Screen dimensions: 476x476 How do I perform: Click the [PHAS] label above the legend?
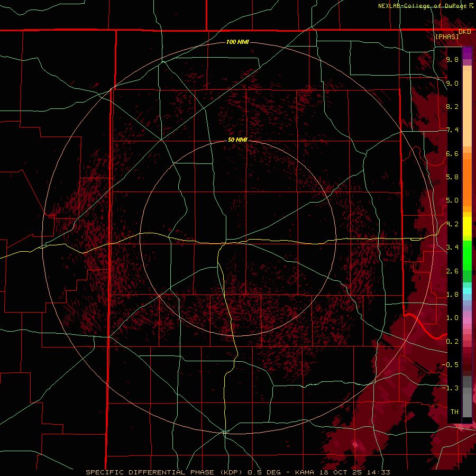447,36
